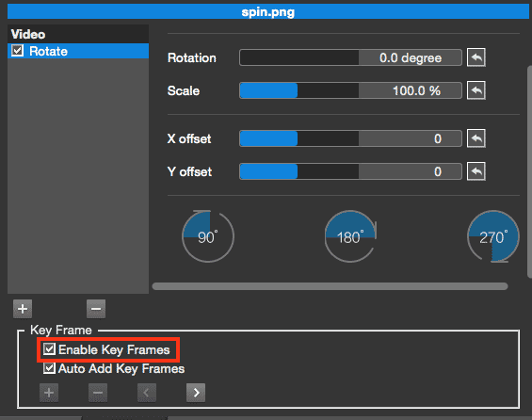Reset the Rotation value with its arrow icon
Screen dimensions: 532x420
(x=476, y=57)
